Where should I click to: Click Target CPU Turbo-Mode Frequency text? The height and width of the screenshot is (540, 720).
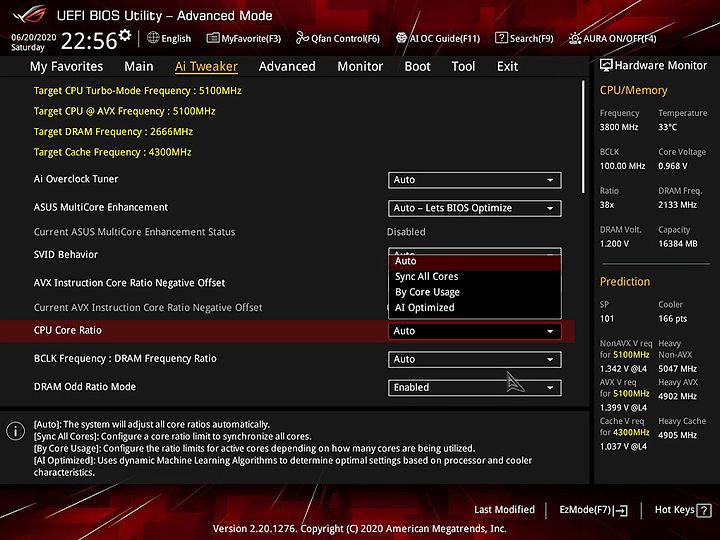coord(137,90)
